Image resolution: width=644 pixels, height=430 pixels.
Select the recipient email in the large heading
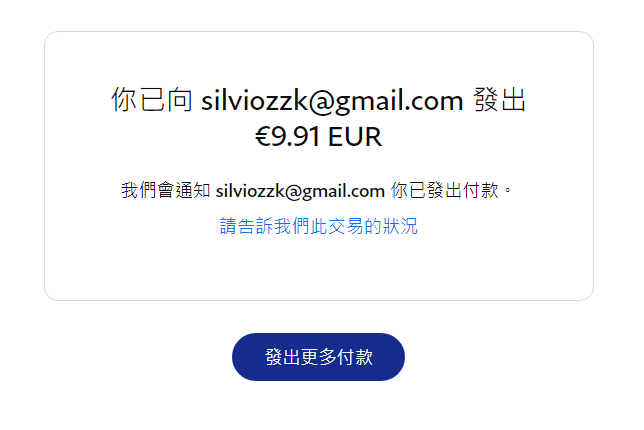(332, 101)
